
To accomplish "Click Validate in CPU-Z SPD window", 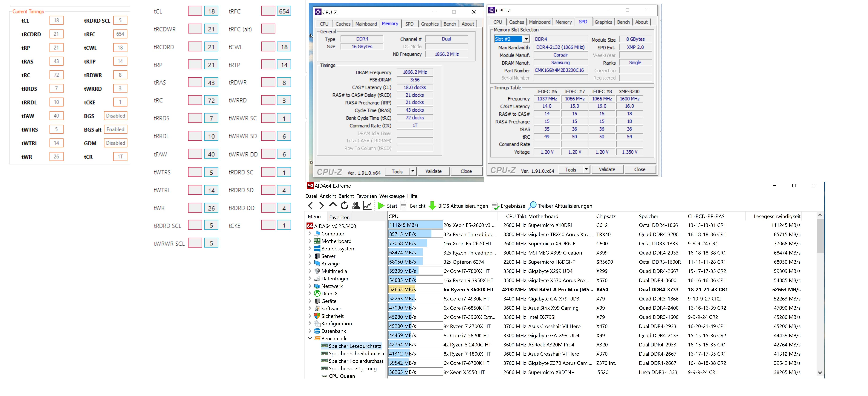I will point(607,170).
